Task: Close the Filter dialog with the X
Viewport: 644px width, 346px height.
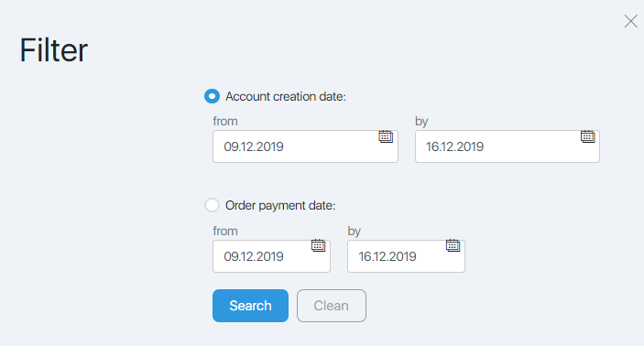Action: point(631,21)
